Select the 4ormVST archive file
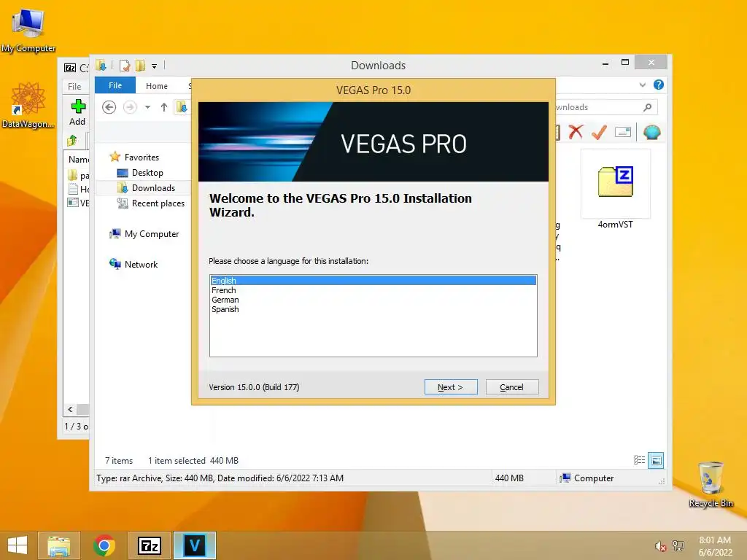 click(616, 190)
